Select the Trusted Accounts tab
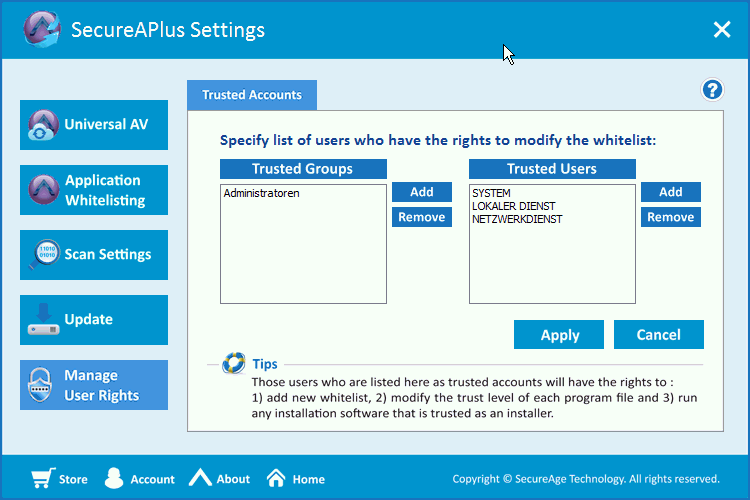This screenshot has width=750, height=500. (252, 95)
